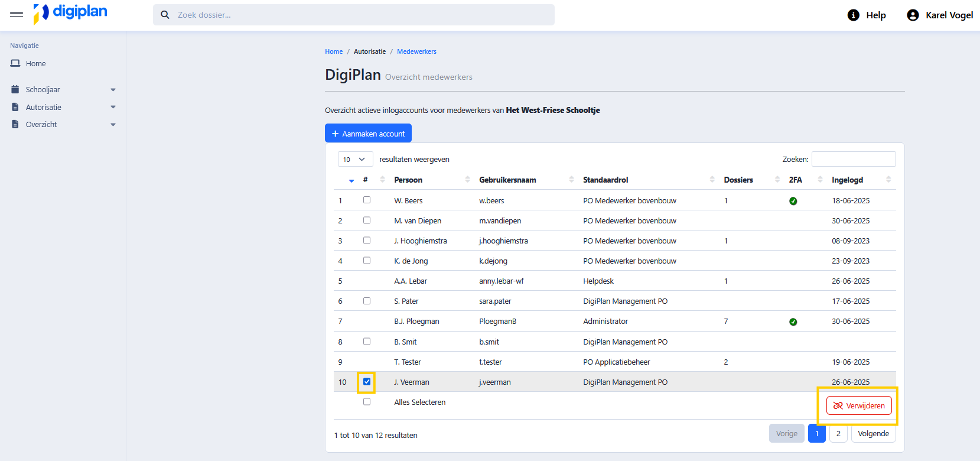Click the Volgende pagination button

pyautogui.click(x=873, y=433)
